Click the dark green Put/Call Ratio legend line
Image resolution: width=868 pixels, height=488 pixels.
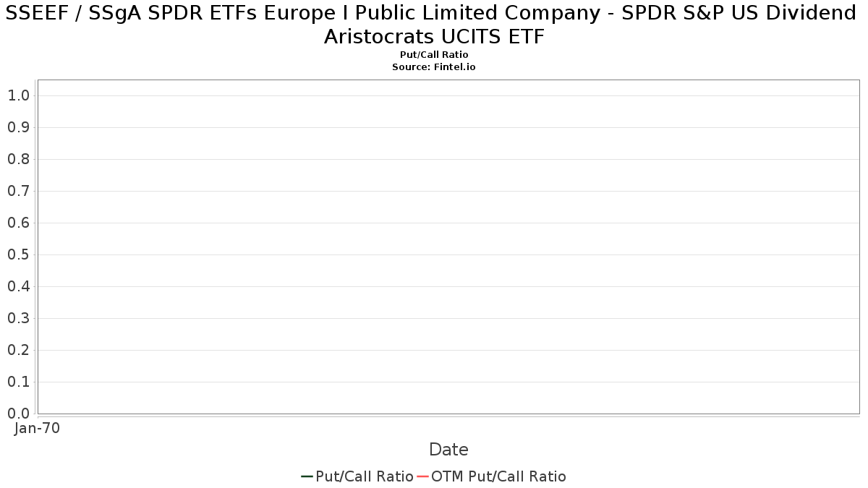coord(307,476)
